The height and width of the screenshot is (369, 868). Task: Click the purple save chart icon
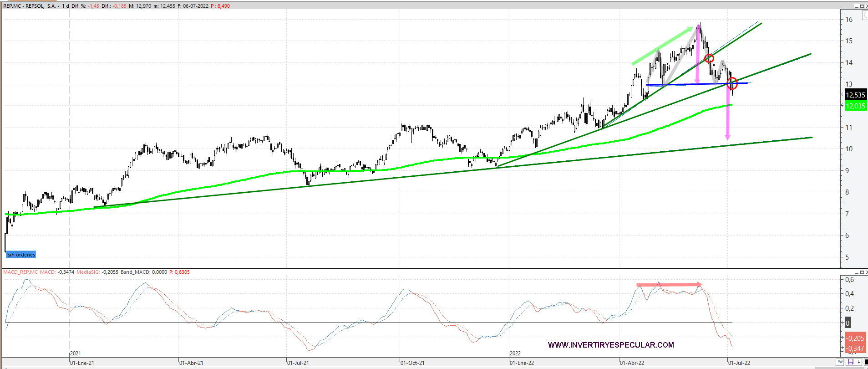[x=850, y=362]
